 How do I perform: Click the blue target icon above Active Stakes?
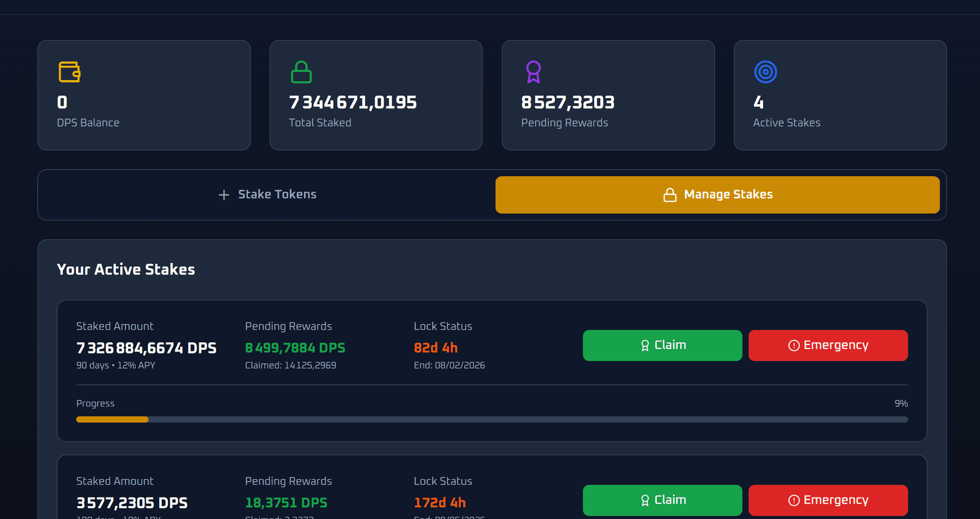(766, 72)
